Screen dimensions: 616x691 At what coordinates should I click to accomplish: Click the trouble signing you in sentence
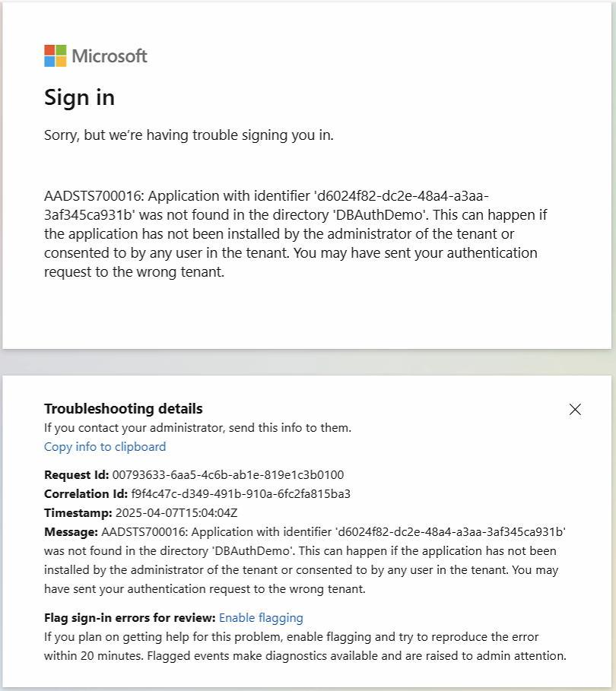[189, 136]
